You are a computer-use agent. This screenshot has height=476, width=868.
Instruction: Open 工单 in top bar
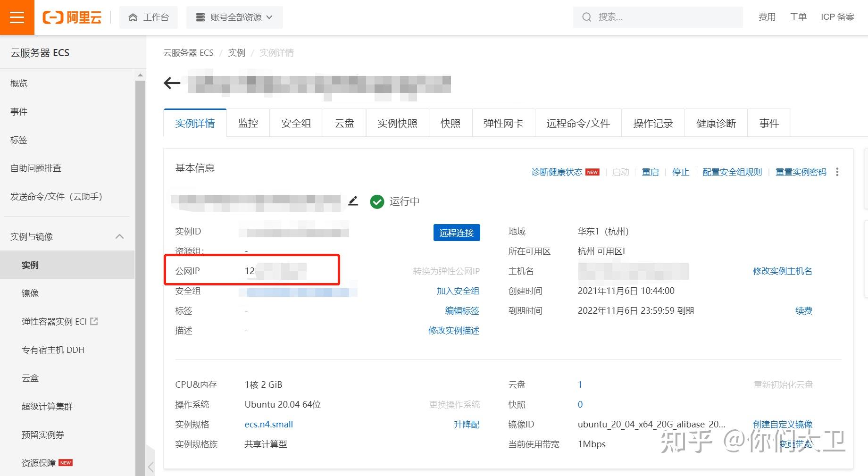pyautogui.click(x=798, y=17)
